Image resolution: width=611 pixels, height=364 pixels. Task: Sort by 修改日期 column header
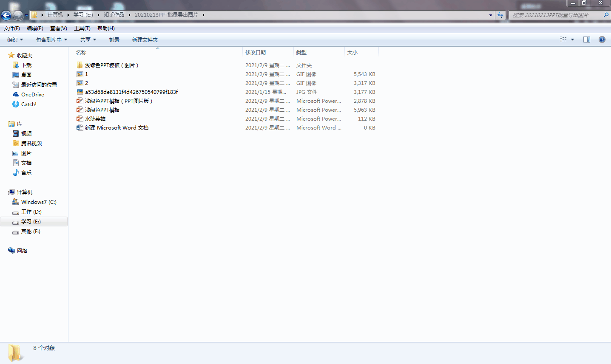point(256,53)
